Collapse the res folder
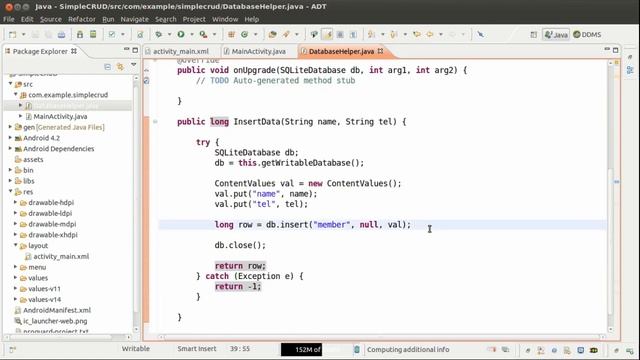Viewport: 640px width, 360px height. coord(11,191)
